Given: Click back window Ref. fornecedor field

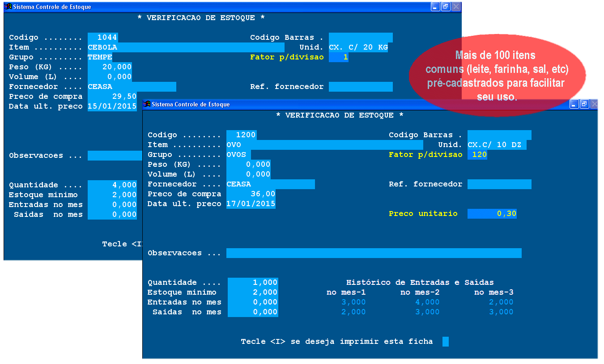Looking at the screenshot, I should 361,87.
